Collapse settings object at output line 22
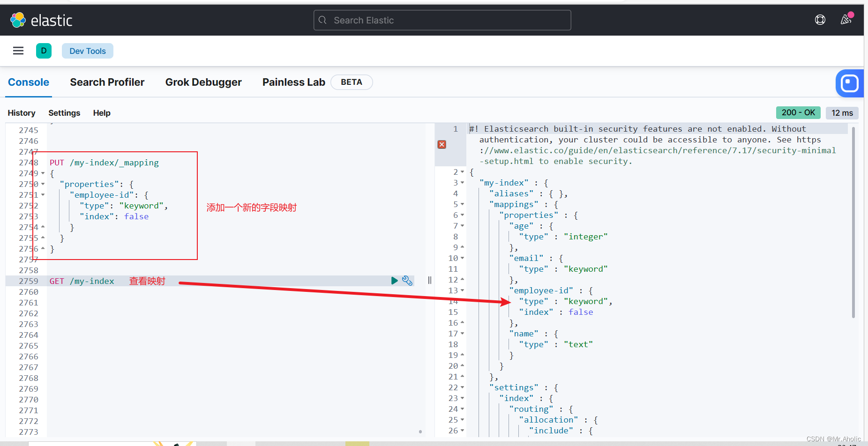The image size is (868, 446). coord(462,387)
